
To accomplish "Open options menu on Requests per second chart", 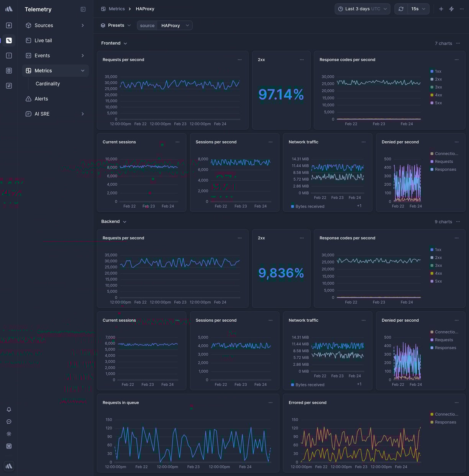I will click(239, 60).
